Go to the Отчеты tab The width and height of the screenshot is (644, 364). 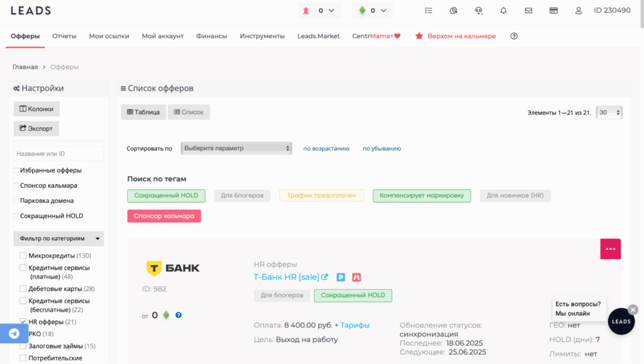(64, 36)
